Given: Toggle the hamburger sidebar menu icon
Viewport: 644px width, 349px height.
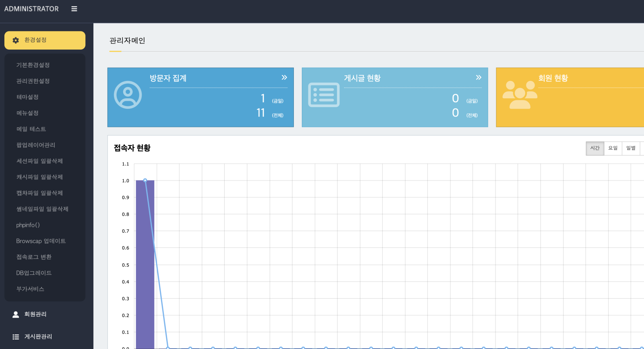Looking at the screenshot, I should click(74, 9).
